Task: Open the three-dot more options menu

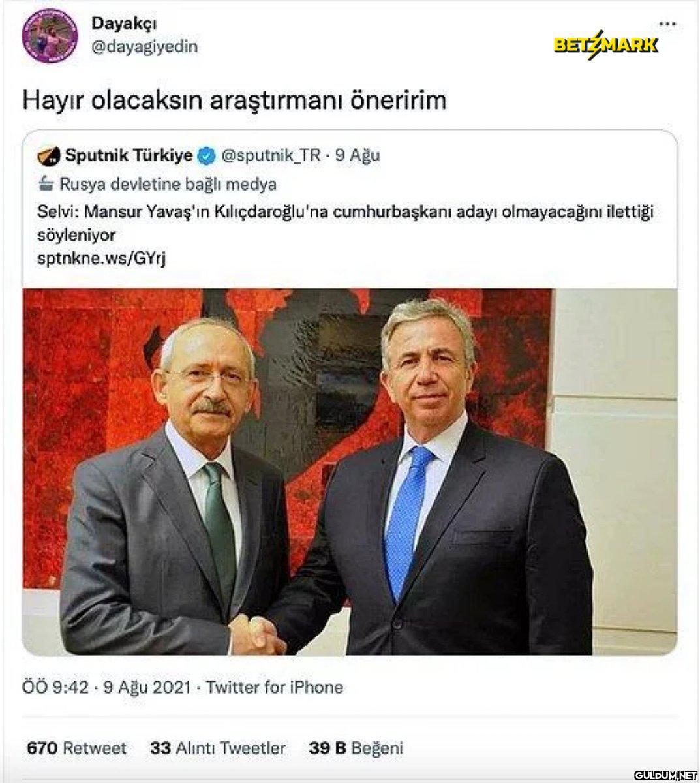Action: tap(667, 24)
